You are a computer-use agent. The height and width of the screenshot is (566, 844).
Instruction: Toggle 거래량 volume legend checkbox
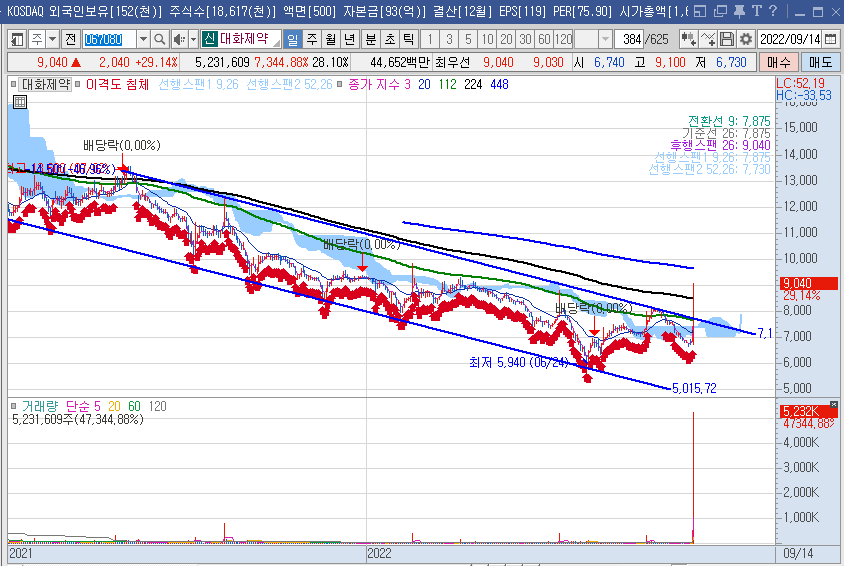click(14, 406)
